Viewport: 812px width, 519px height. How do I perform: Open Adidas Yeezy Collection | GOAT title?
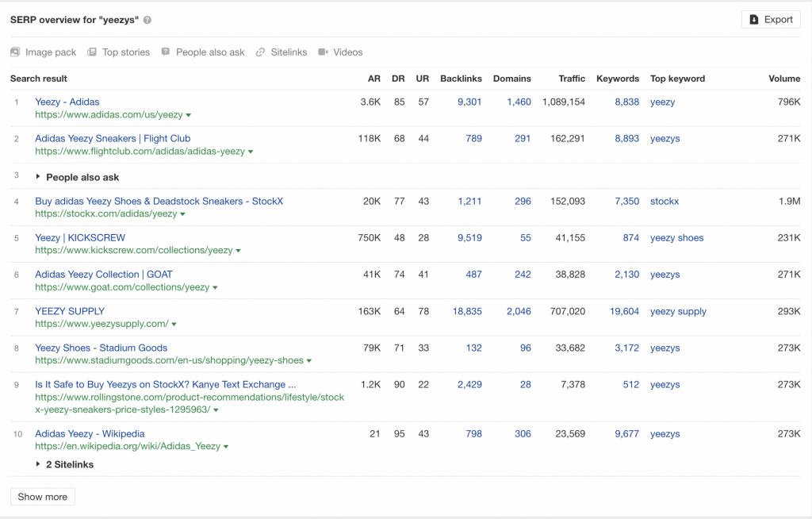(x=104, y=275)
